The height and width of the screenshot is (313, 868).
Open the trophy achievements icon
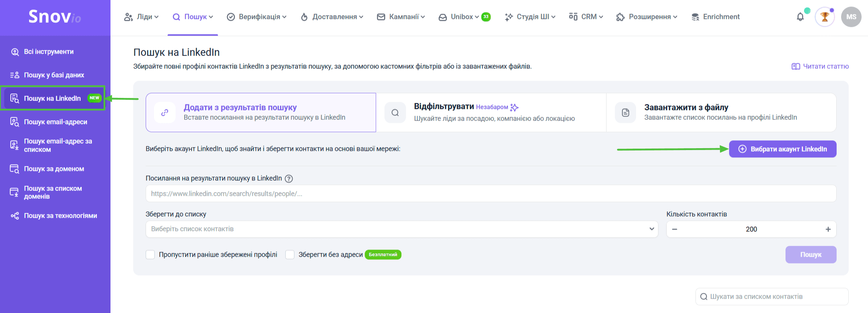pos(824,17)
